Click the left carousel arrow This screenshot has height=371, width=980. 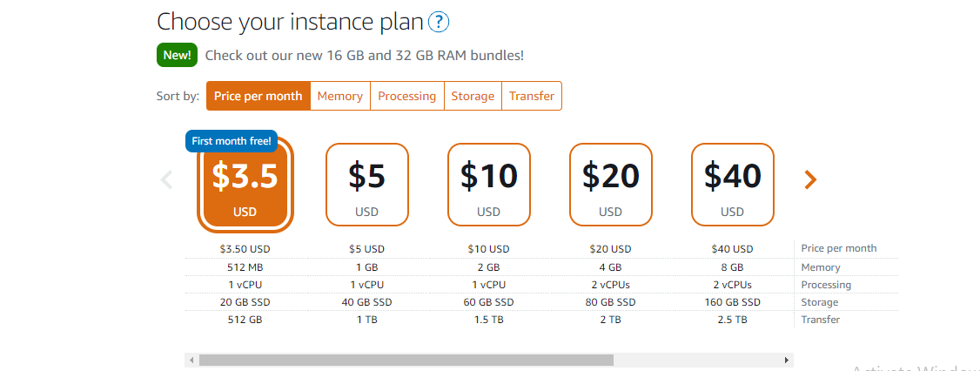tap(167, 179)
